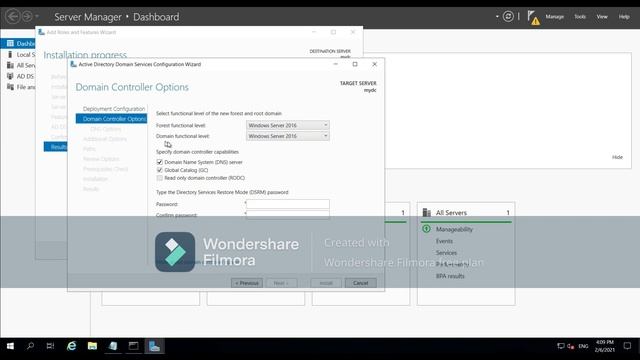The width and height of the screenshot is (640, 360).
Task: Open Manageability in All Servers tile
Action: (x=454, y=229)
